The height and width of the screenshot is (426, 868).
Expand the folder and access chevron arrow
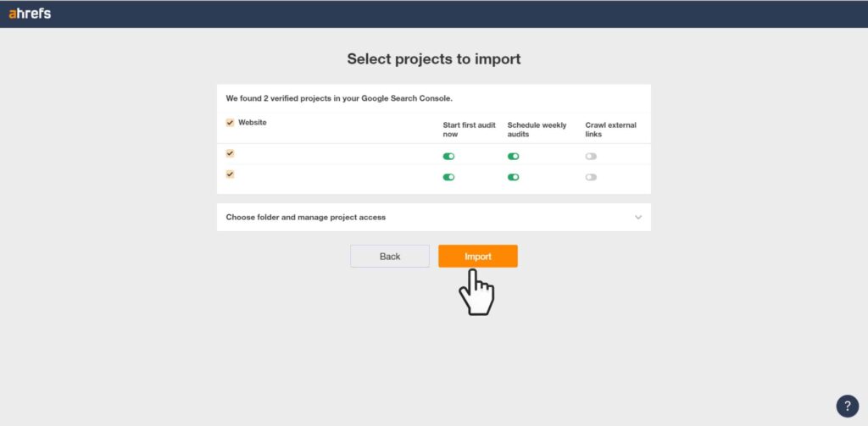coord(638,218)
